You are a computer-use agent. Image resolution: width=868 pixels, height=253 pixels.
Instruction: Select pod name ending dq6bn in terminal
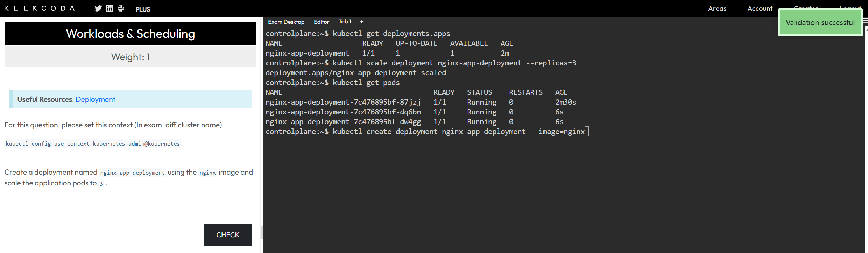click(343, 112)
